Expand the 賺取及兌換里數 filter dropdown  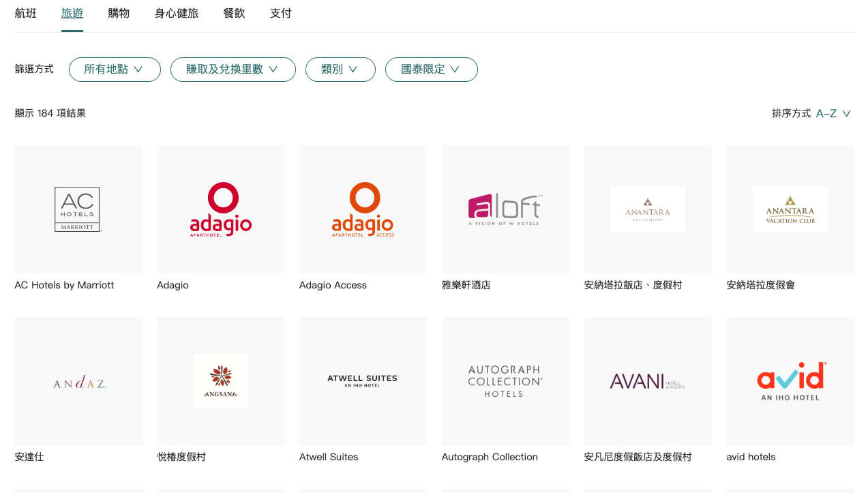pyautogui.click(x=233, y=70)
